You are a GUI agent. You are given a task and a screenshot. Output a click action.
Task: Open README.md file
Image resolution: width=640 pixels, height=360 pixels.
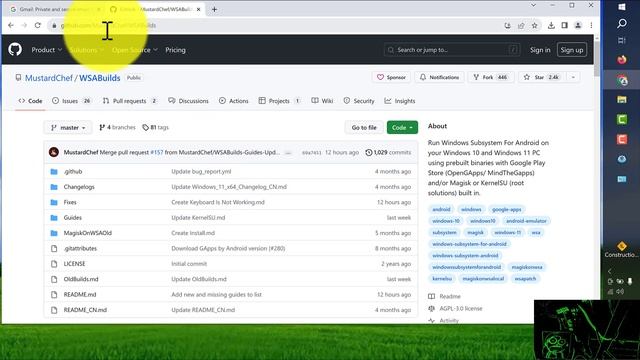80,295
